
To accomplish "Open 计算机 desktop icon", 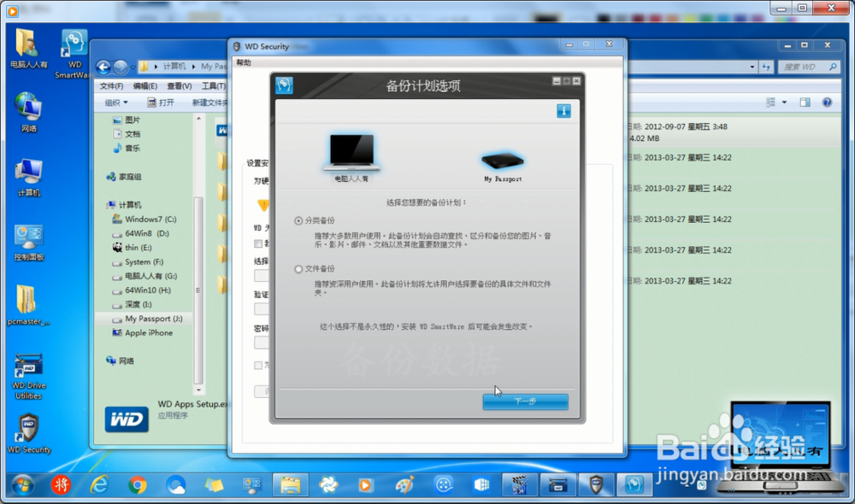I will click(28, 178).
